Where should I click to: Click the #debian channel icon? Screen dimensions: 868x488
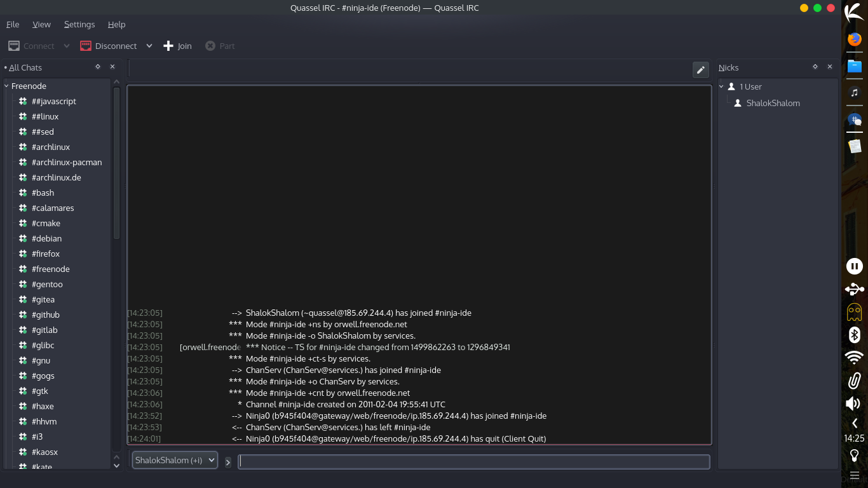(x=23, y=238)
